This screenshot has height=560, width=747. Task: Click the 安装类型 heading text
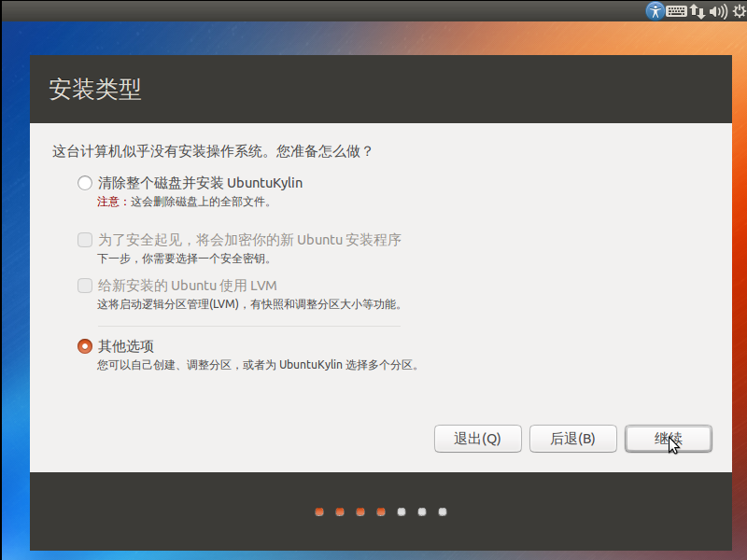point(95,89)
